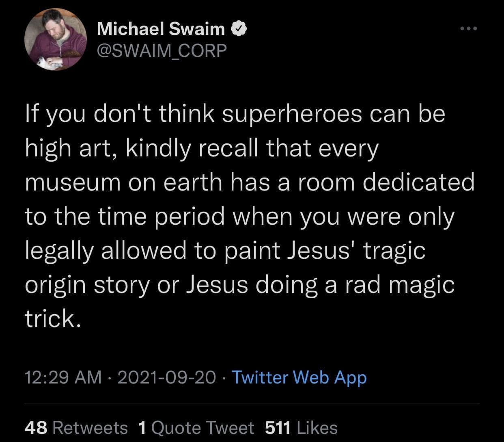
Task: Click the Michael Swaim display name
Action: click(x=161, y=29)
